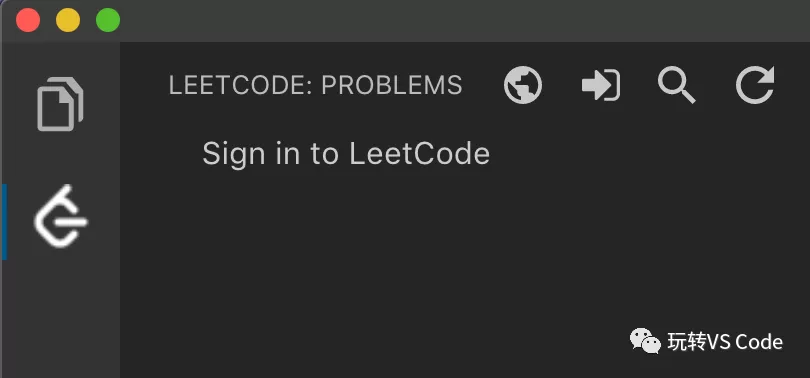
Task: Switch LeetCode endpoint via globe icon
Action: 523,85
